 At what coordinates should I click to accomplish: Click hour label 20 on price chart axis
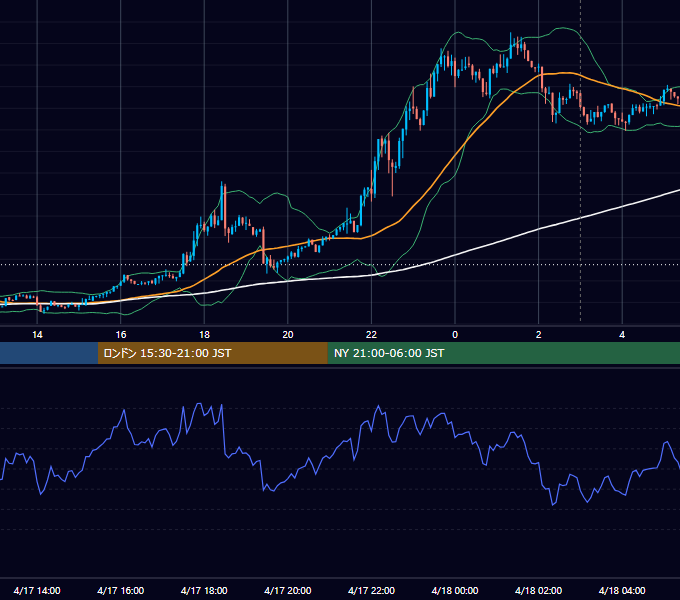click(288, 335)
